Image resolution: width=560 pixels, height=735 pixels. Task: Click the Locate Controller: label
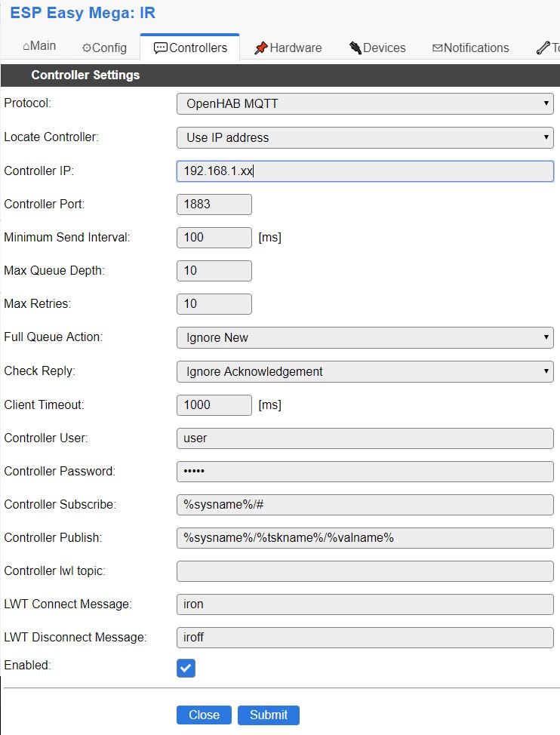click(x=51, y=137)
